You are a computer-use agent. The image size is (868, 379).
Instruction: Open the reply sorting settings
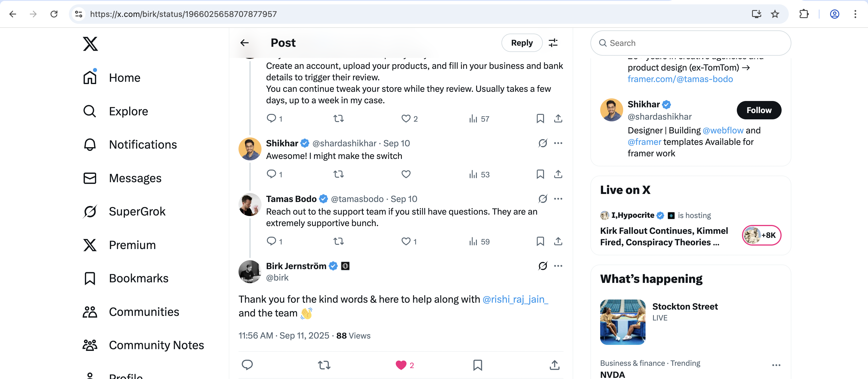(x=554, y=43)
